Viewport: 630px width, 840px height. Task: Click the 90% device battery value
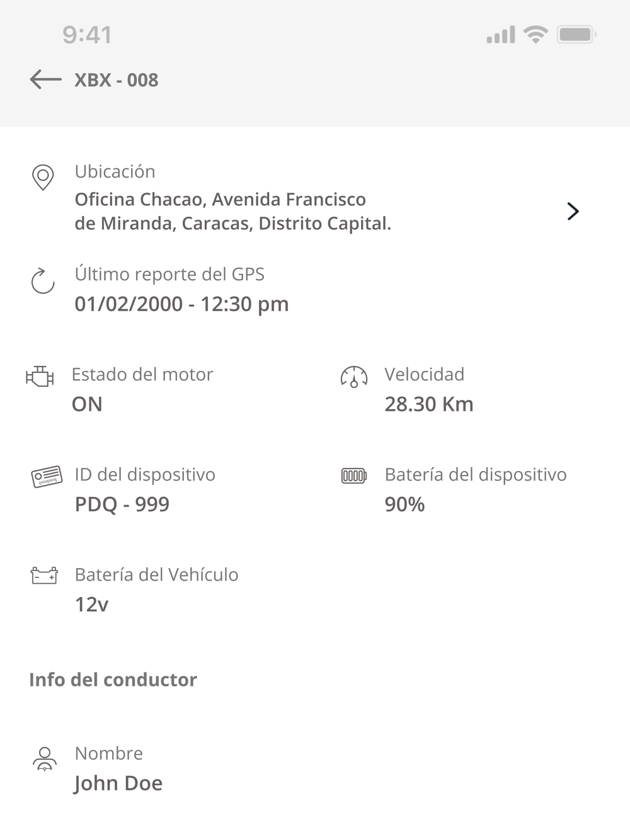[404, 504]
